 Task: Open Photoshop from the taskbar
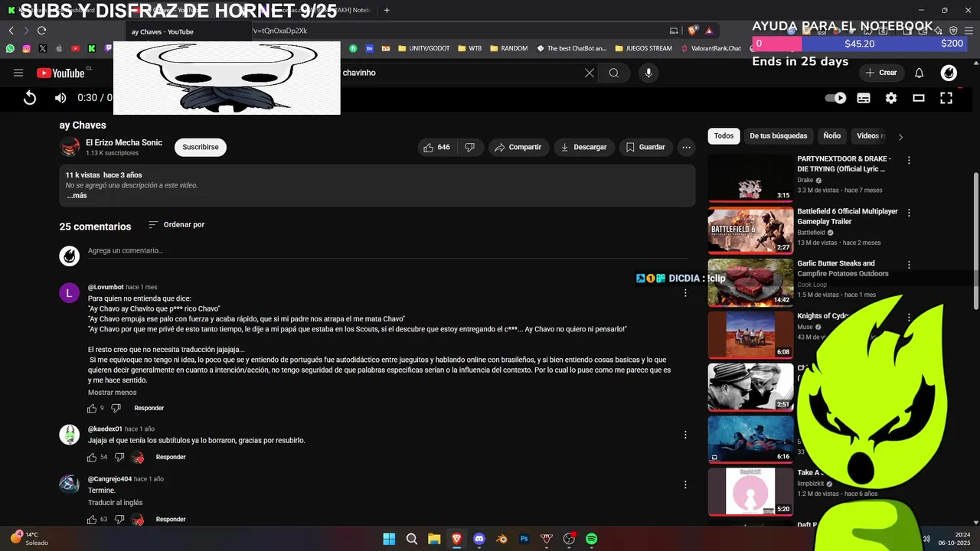[524, 539]
